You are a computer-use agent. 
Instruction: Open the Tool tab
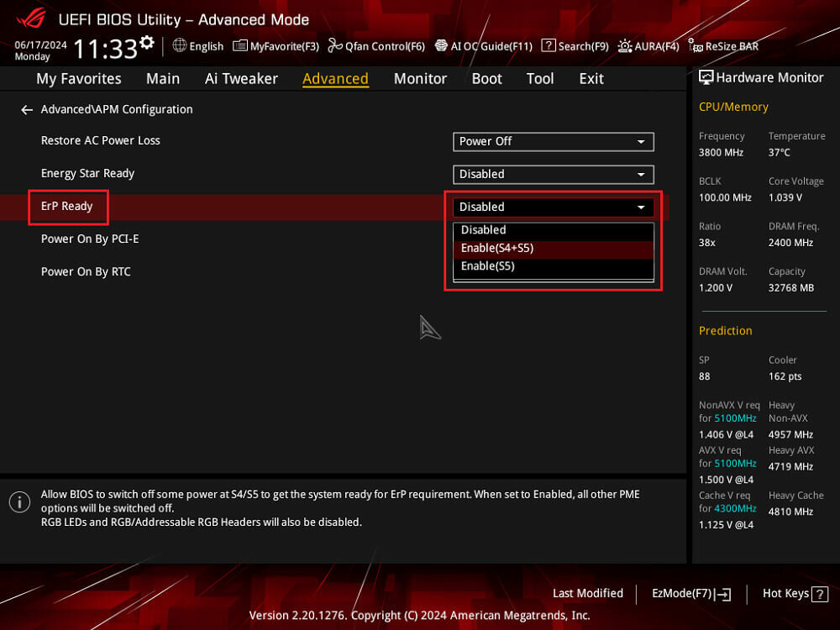(x=540, y=79)
